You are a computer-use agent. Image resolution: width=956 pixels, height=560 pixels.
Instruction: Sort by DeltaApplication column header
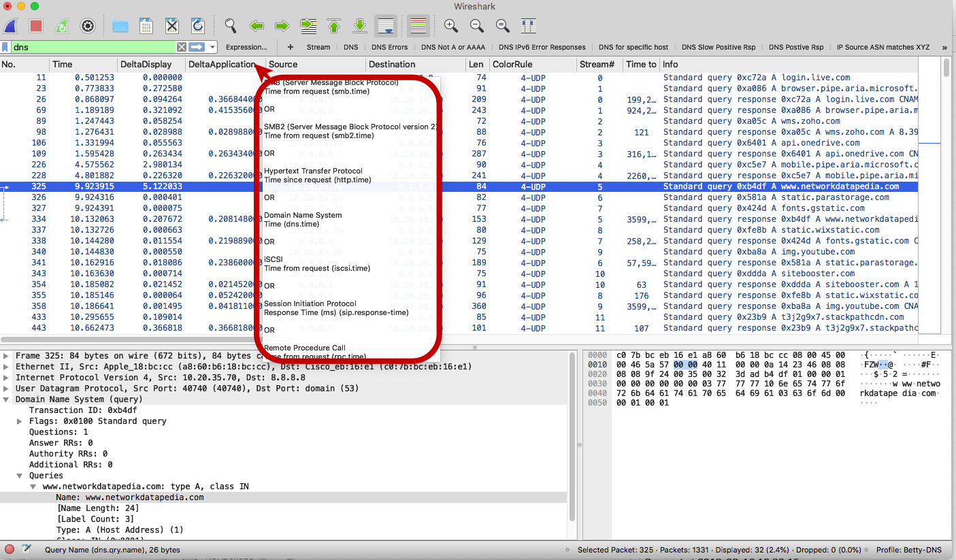pos(226,64)
